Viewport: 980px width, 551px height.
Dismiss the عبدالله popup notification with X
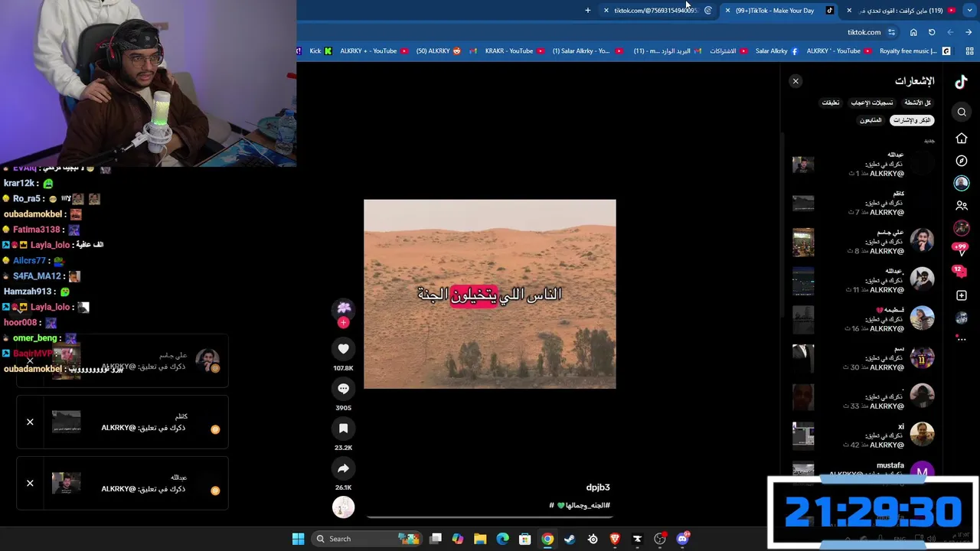pyautogui.click(x=30, y=483)
